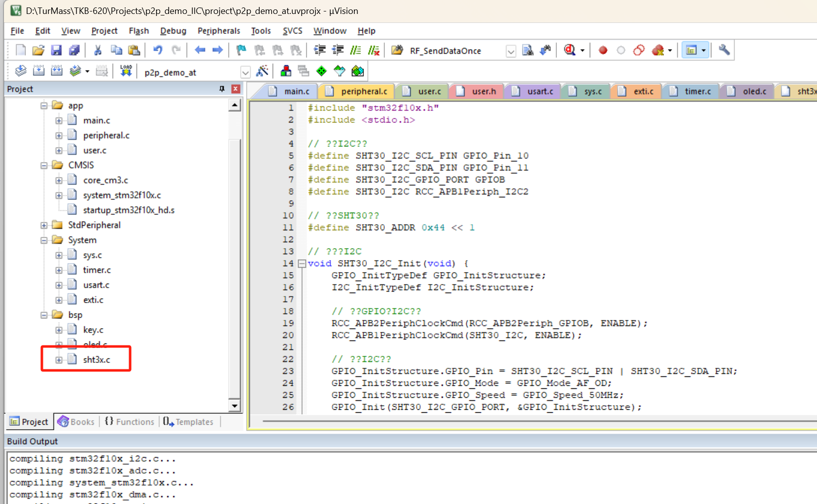
Task: Select main.c in the project tree
Action: (97, 120)
